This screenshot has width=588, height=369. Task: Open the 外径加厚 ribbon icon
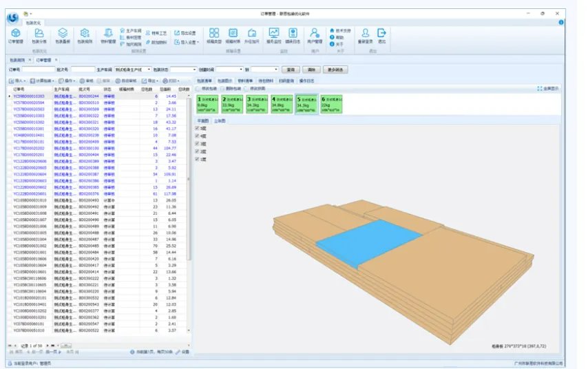click(253, 35)
